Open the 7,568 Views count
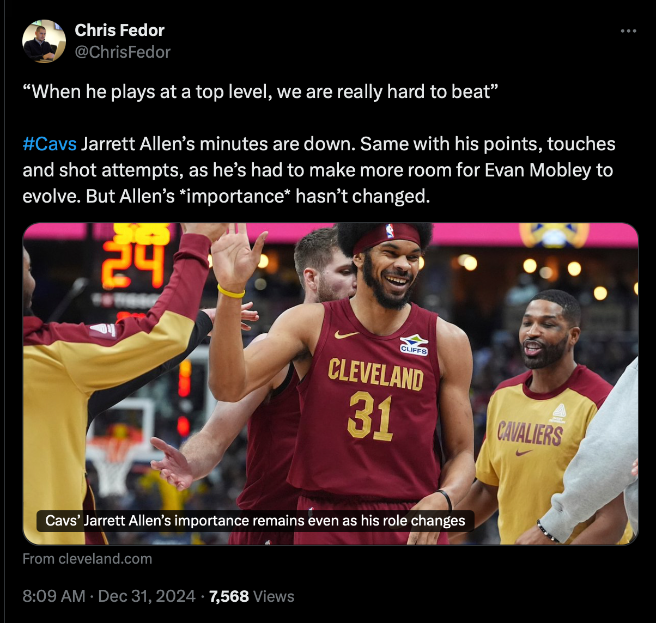Viewport: 656px width, 623px height. tap(251, 596)
